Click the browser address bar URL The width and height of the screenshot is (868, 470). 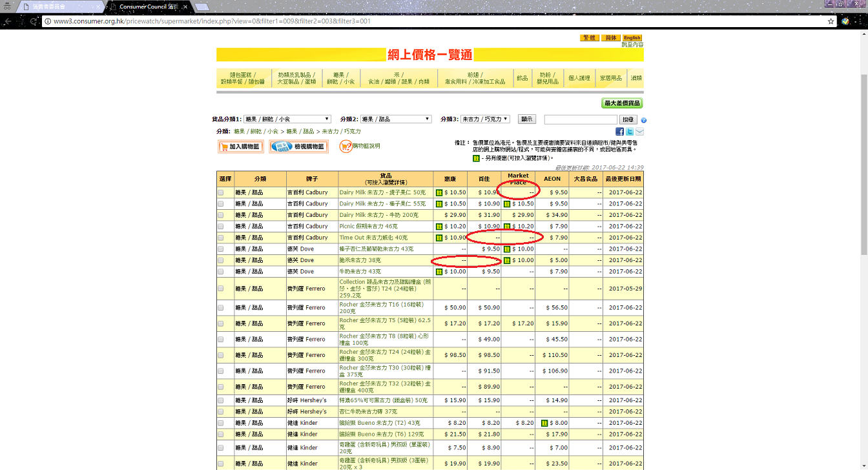pyautogui.click(x=212, y=21)
